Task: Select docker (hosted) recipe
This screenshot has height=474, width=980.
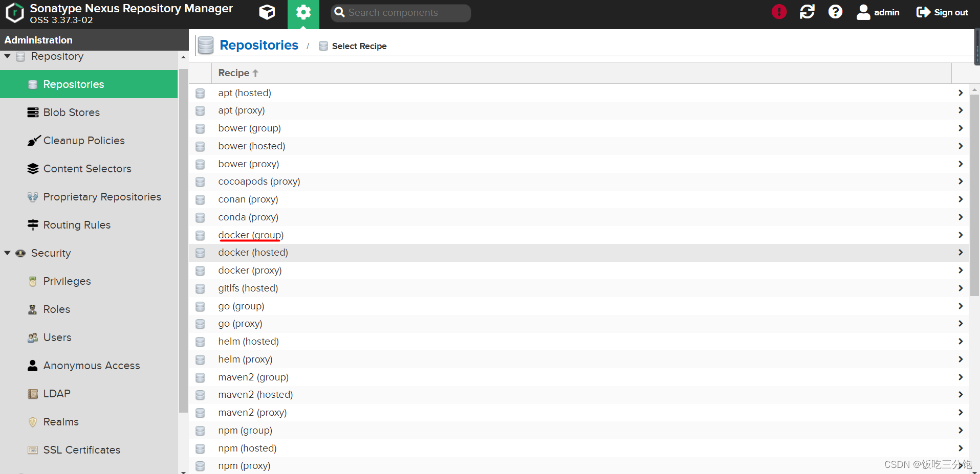Action: [x=579, y=253]
